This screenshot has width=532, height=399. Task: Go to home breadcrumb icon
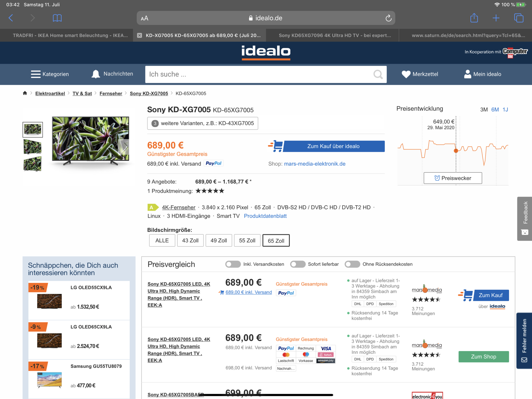[x=25, y=93]
